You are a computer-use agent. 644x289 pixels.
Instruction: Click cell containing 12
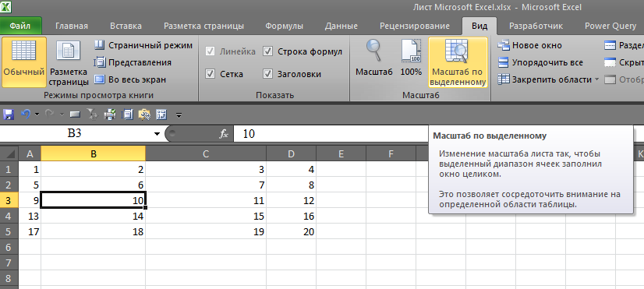(291, 201)
